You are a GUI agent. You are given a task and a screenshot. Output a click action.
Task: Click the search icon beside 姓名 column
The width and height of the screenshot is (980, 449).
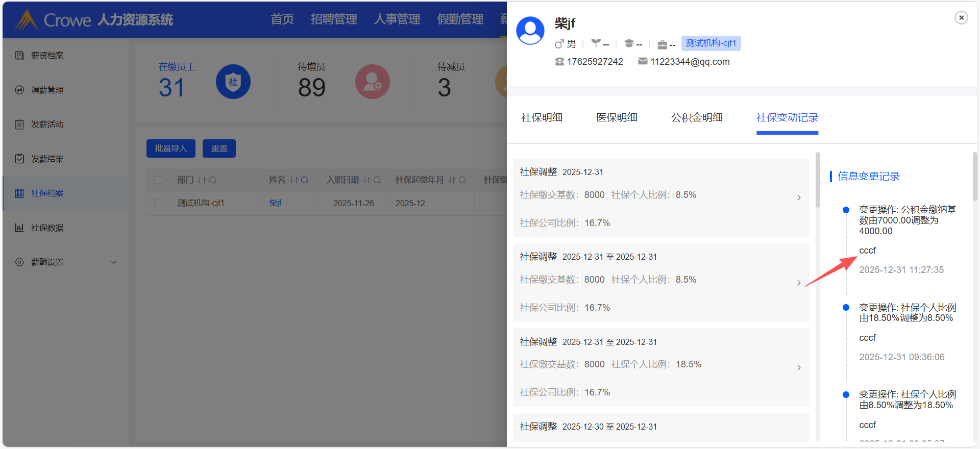pyautogui.click(x=305, y=180)
